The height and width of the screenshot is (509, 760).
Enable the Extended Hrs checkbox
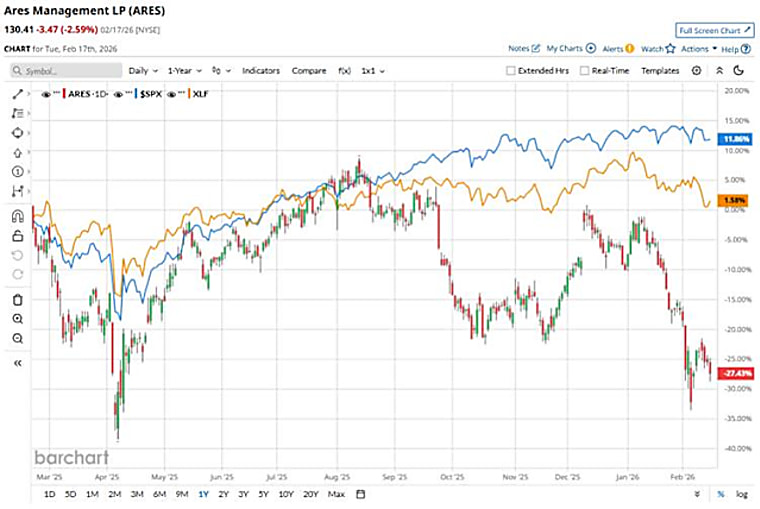click(510, 71)
